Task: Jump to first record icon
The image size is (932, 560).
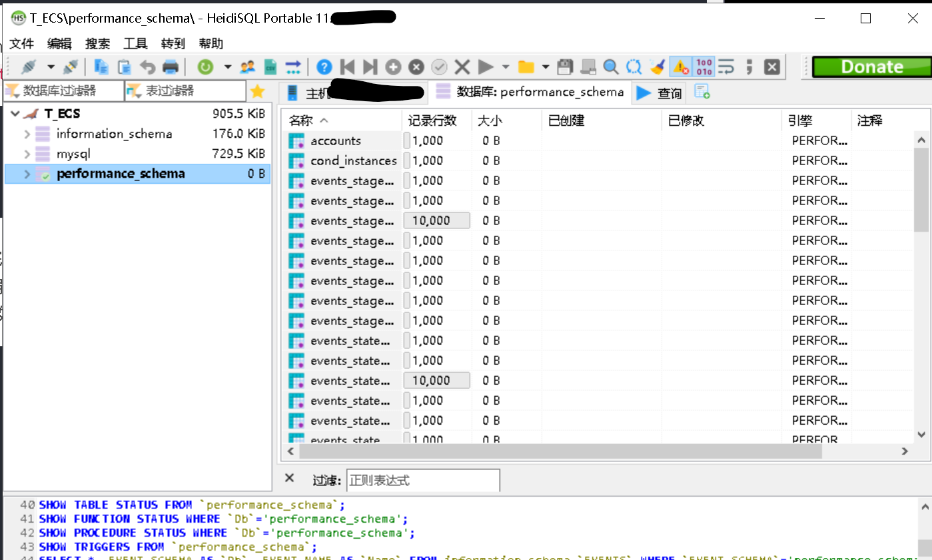Action: point(347,67)
